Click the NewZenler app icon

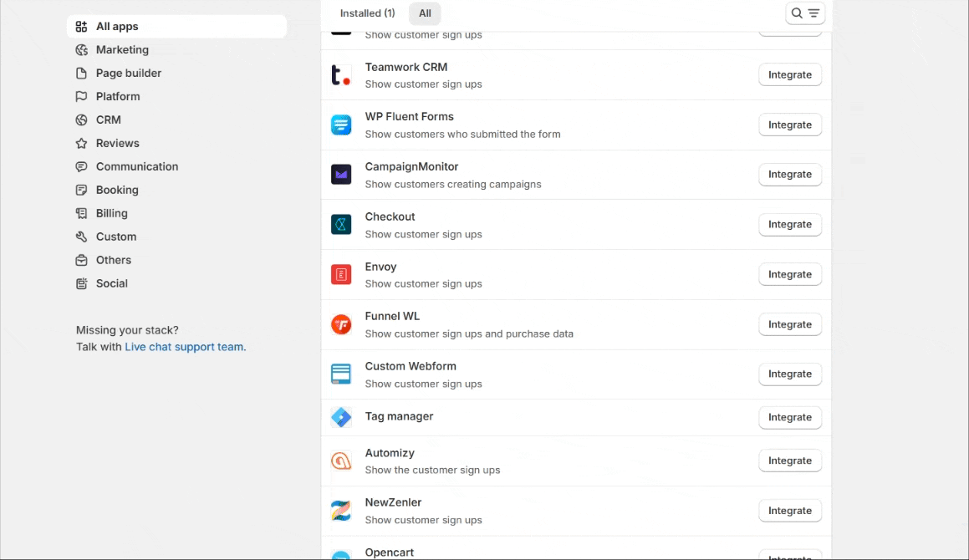click(341, 511)
